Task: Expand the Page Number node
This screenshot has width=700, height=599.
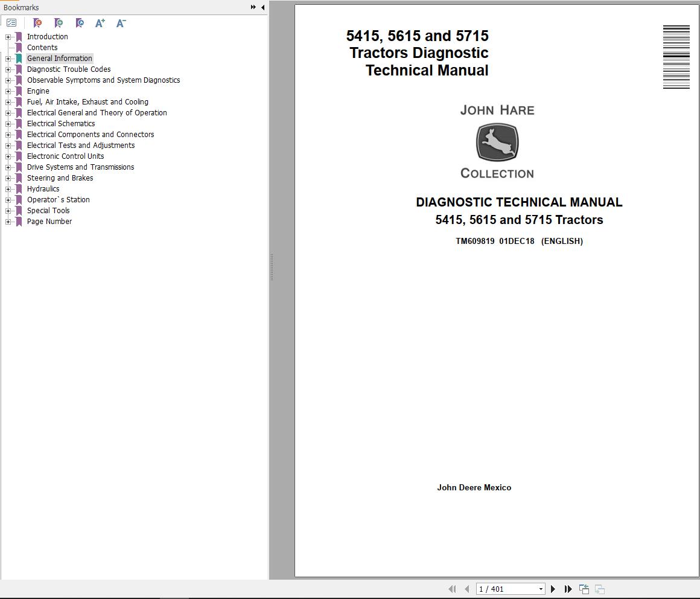Action: (x=8, y=222)
